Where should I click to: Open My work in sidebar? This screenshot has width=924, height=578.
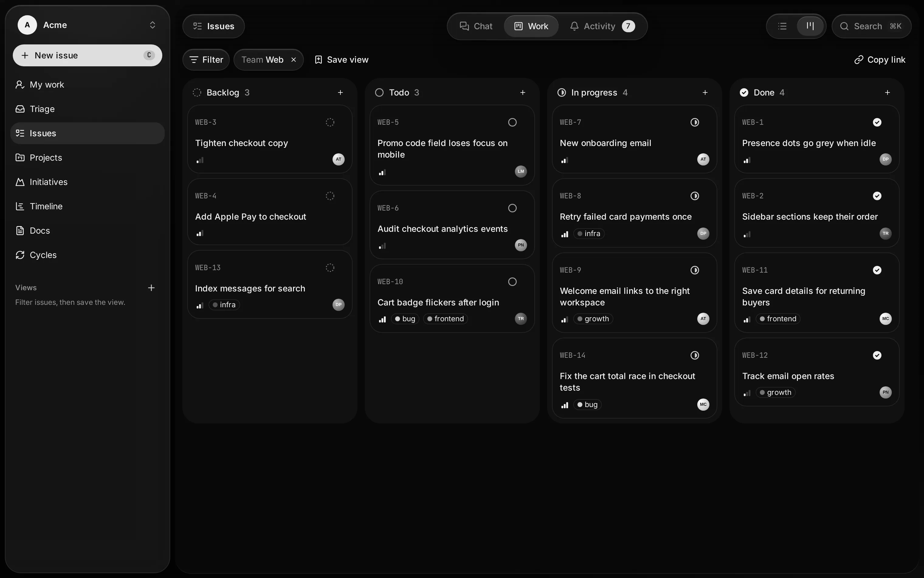point(88,85)
